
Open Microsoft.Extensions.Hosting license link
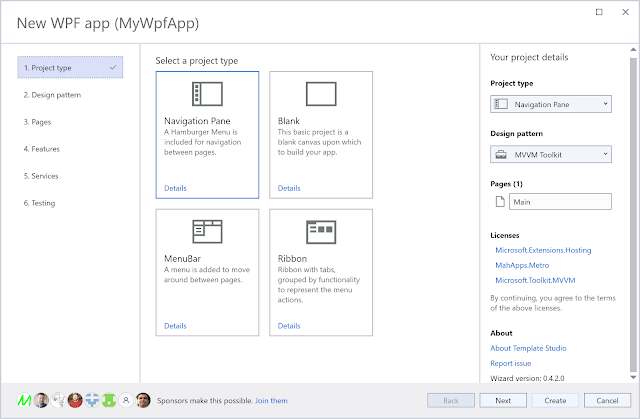pos(543,250)
